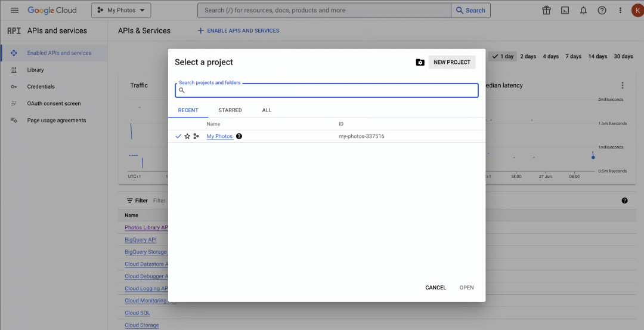Click the magnifier icon in project search

tap(182, 91)
